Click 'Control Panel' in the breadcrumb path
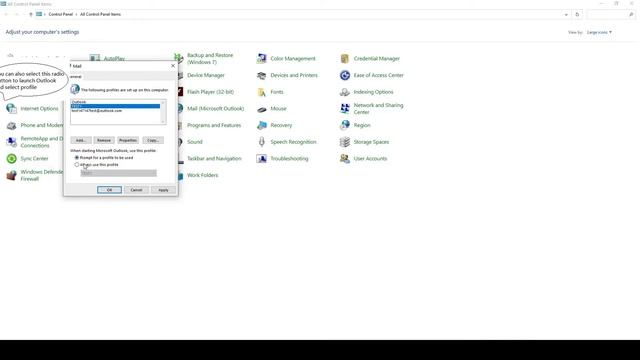 (60, 14)
